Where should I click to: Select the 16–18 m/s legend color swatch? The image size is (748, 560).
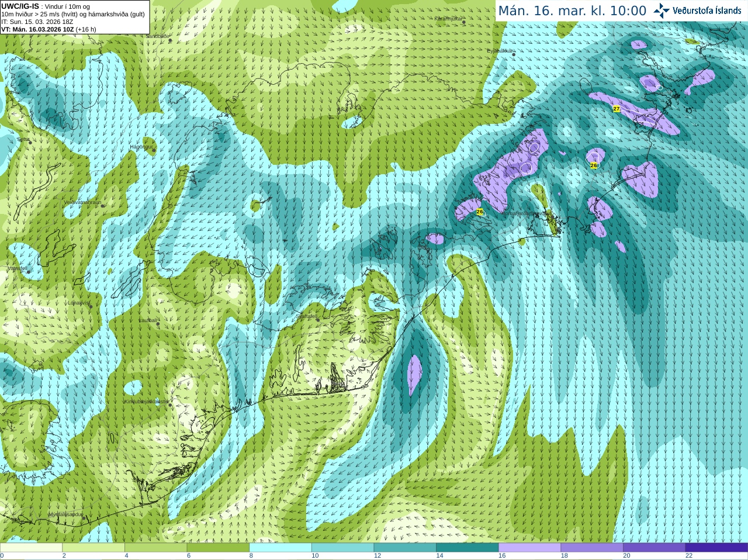tap(529, 548)
